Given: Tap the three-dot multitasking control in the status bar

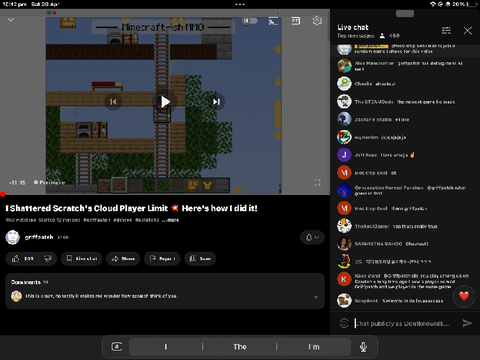Looking at the screenshot, I should [240, 4].
